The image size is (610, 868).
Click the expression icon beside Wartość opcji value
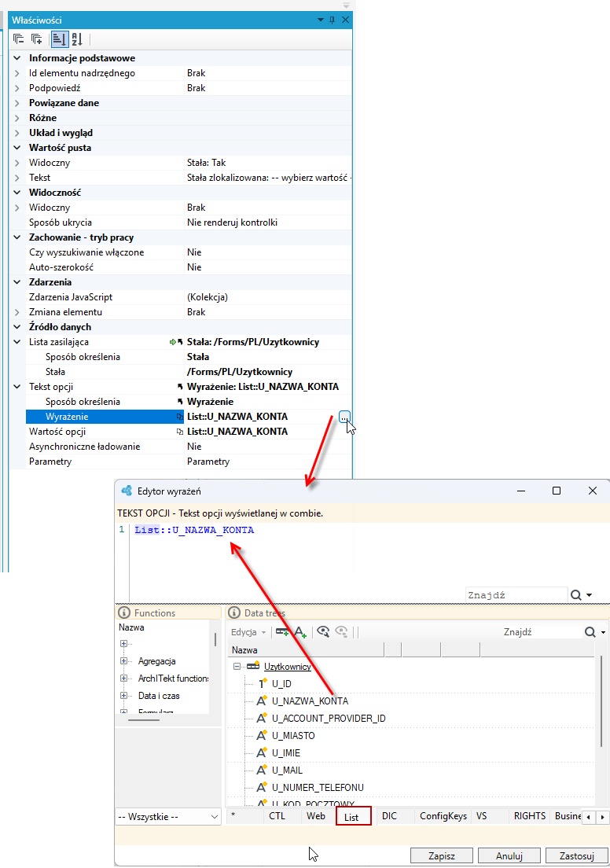pos(180,432)
